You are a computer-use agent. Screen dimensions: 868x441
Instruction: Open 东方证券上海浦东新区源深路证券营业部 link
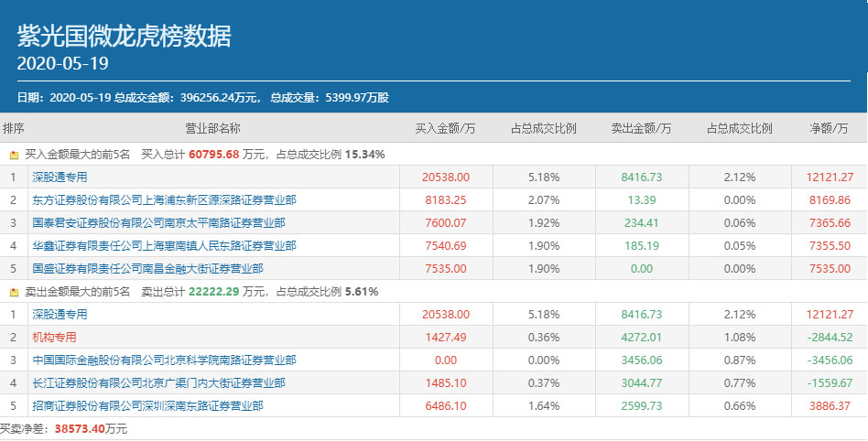click(x=164, y=199)
